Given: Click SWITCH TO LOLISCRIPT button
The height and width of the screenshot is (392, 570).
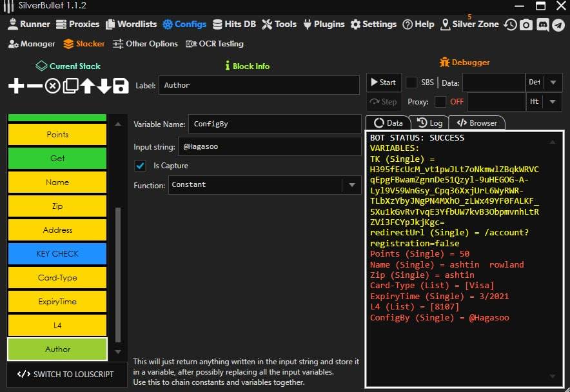Looking at the screenshot, I should tap(65, 374).
